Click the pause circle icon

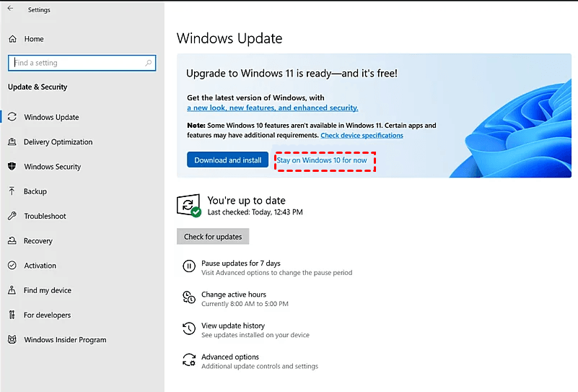[x=189, y=266]
